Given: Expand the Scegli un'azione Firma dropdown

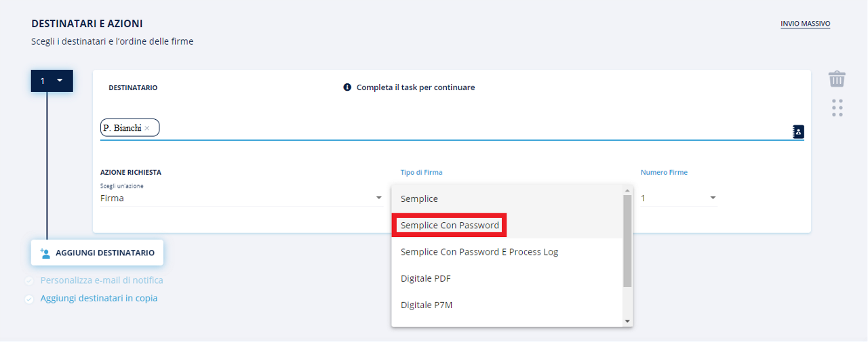Looking at the screenshot, I should click(x=241, y=198).
